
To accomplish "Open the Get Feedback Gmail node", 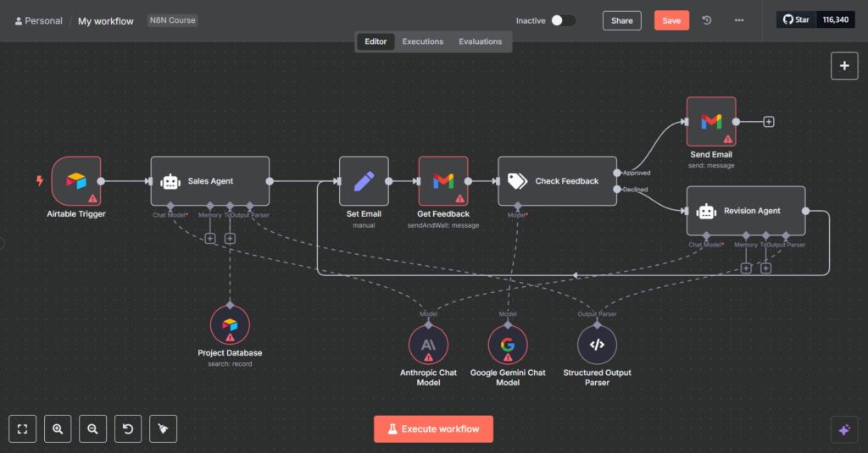I will 443,181.
